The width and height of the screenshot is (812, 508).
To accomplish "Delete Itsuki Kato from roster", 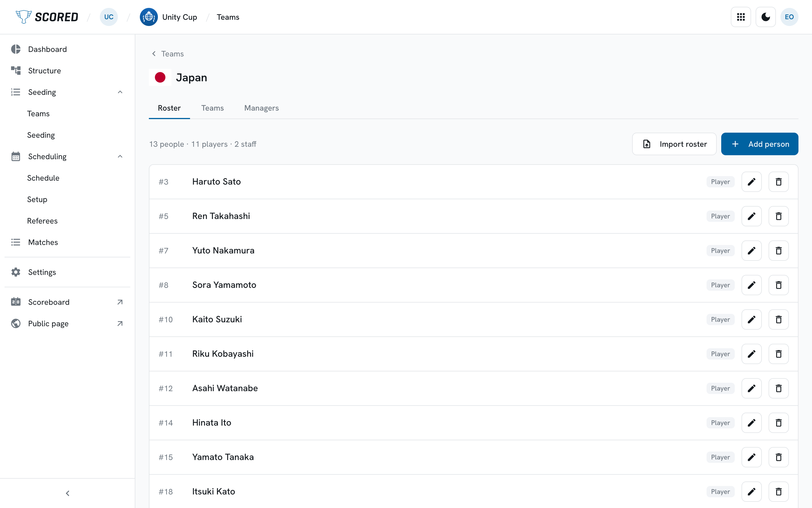I will click(778, 492).
